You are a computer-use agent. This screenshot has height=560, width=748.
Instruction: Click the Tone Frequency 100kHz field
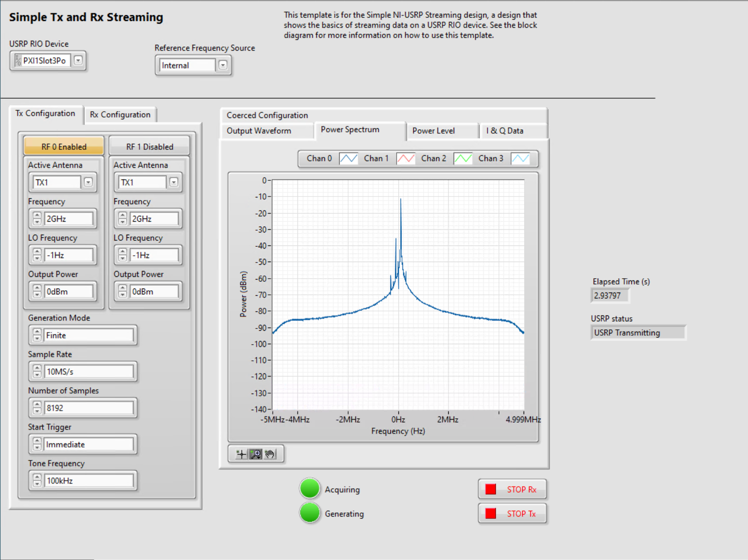[x=89, y=481]
